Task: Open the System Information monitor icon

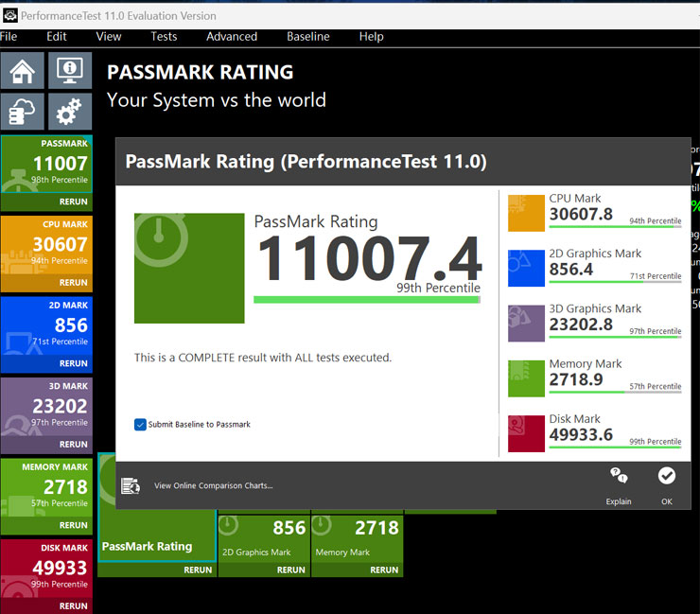Action: [69, 71]
